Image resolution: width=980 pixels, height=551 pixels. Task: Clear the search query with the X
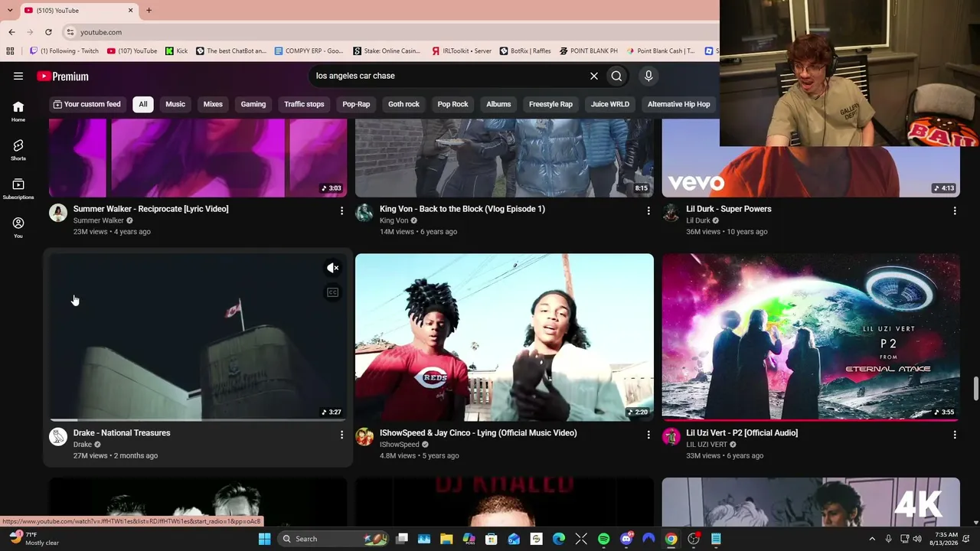pos(593,76)
